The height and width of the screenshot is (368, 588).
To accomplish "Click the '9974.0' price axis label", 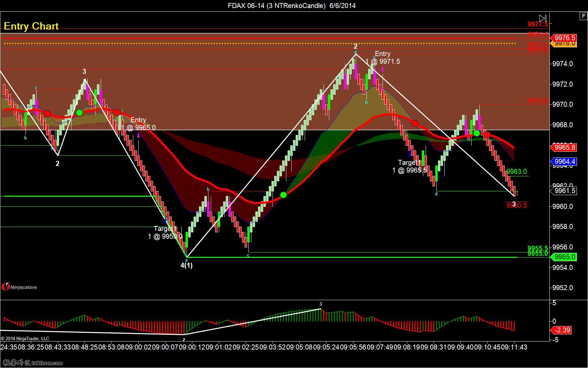I will [562, 64].
